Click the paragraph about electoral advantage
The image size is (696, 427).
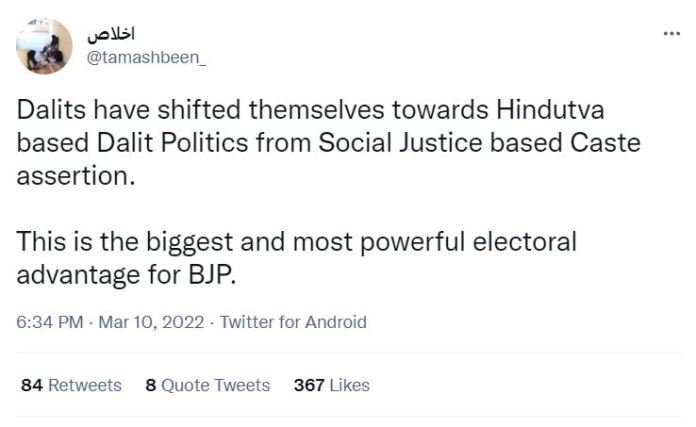(x=297, y=258)
